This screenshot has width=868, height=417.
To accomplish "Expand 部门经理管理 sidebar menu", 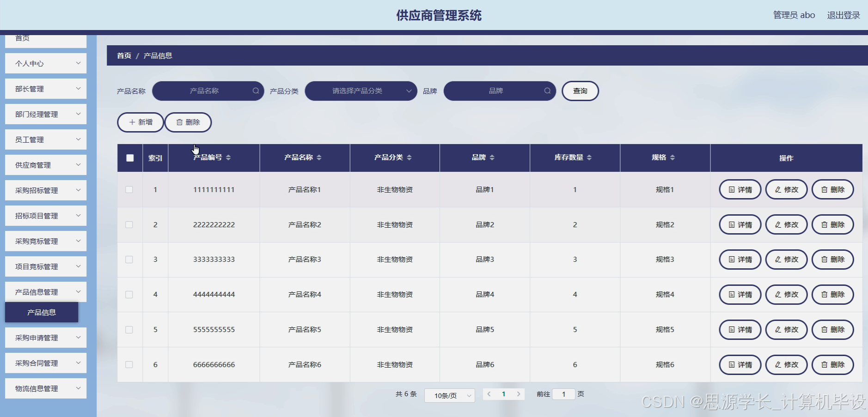I will tap(46, 114).
